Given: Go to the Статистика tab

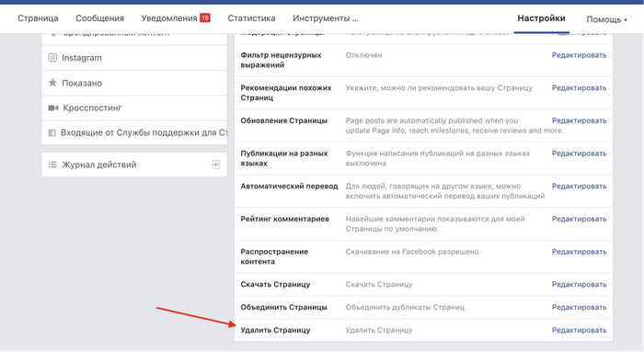Looking at the screenshot, I should click(251, 18).
